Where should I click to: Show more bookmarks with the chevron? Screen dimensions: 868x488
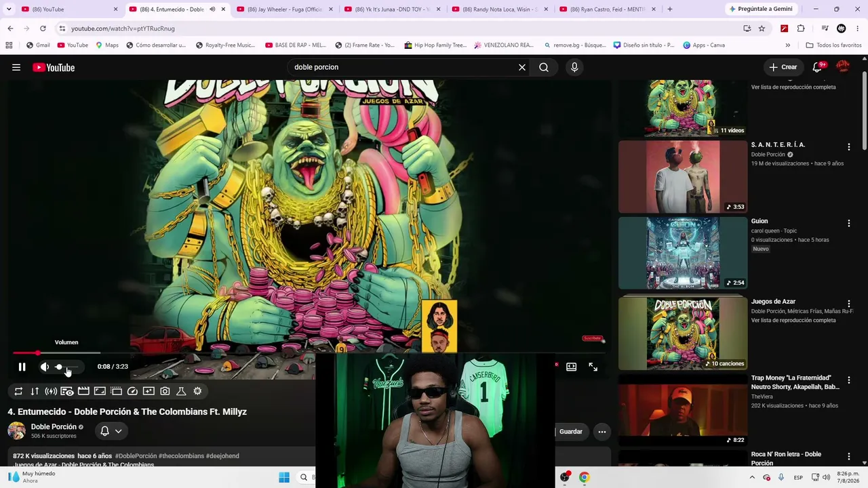pyautogui.click(x=787, y=45)
